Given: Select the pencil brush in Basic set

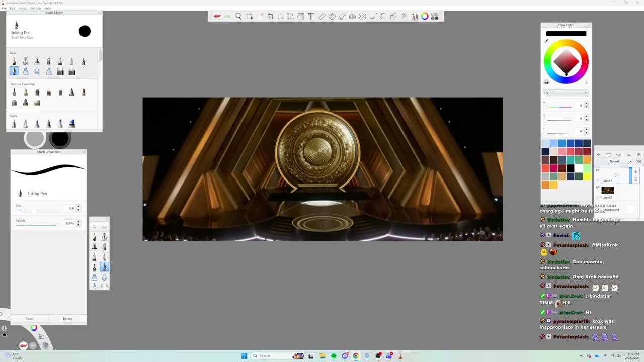Looking at the screenshot, I should point(14,61).
